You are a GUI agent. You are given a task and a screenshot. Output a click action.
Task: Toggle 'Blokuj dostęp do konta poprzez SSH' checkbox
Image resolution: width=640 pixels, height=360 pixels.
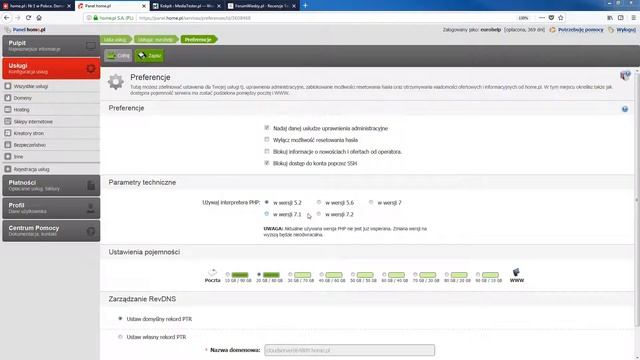pyautogui.click(x=267, y=163)
